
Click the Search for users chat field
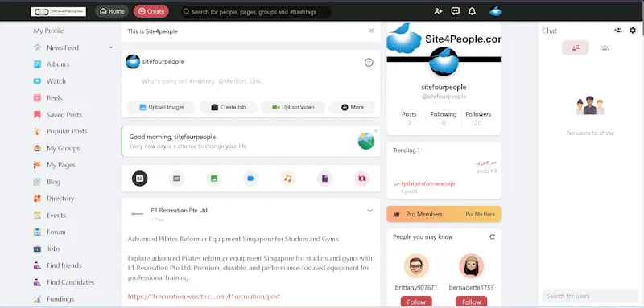pos(590,296)
